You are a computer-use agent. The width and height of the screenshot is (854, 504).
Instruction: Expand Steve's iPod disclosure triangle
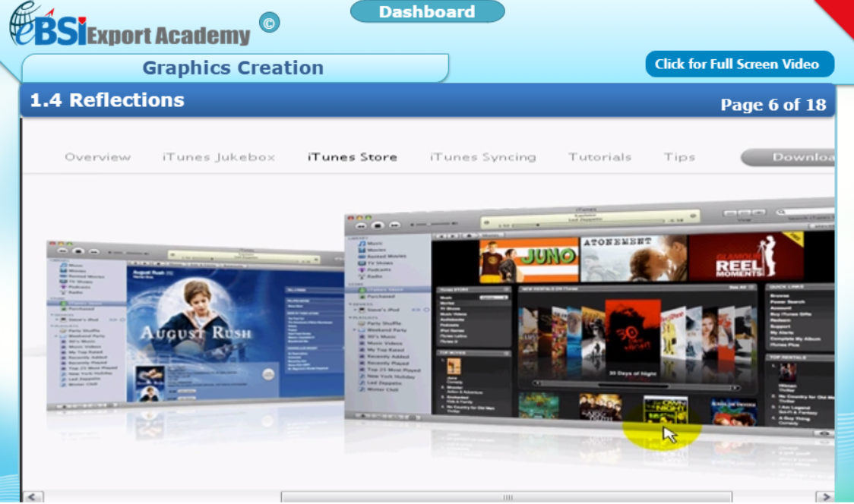pos(353,310)
